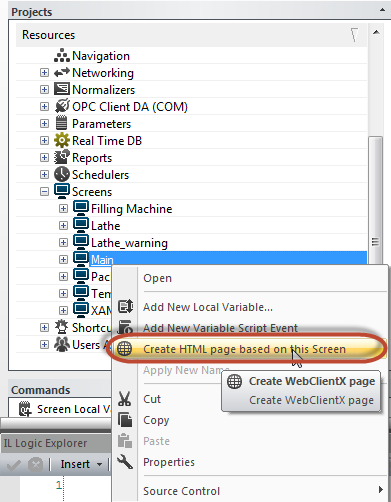The image size is (391, 502).
Task: Click the Reports icon
Action: click(62, 157)
